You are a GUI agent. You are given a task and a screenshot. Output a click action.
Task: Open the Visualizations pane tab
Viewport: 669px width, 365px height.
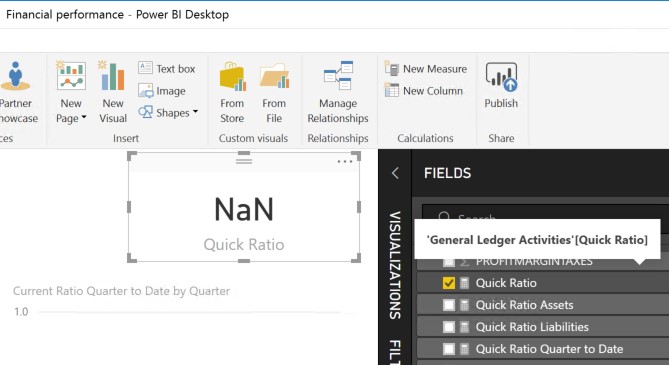395,265
